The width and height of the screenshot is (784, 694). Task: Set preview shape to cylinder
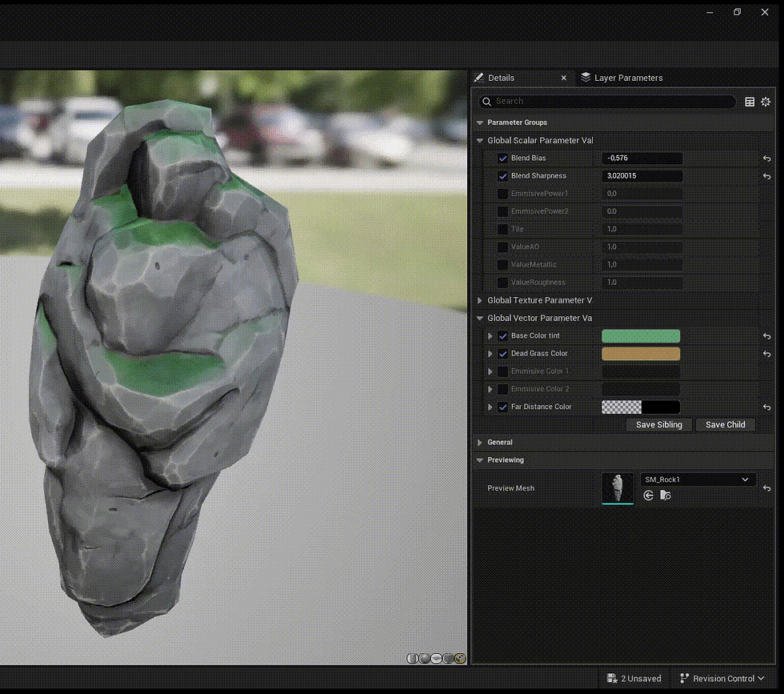[x=413, y=659]
